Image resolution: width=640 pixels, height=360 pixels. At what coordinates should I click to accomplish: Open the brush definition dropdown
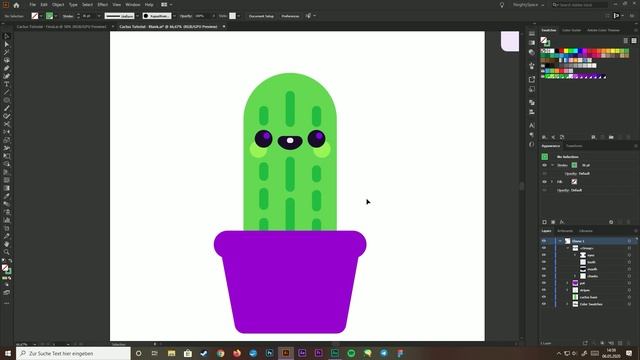pyautogui.click(x=174, y=16)
